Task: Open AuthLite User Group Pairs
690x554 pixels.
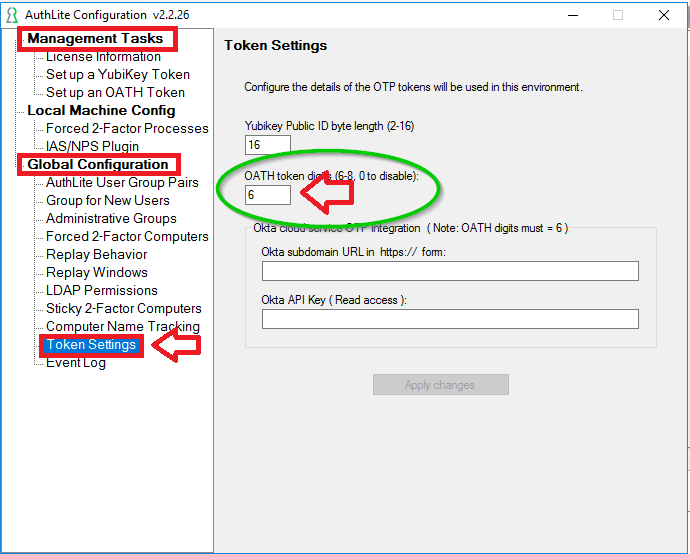Action: pos(122,183)
